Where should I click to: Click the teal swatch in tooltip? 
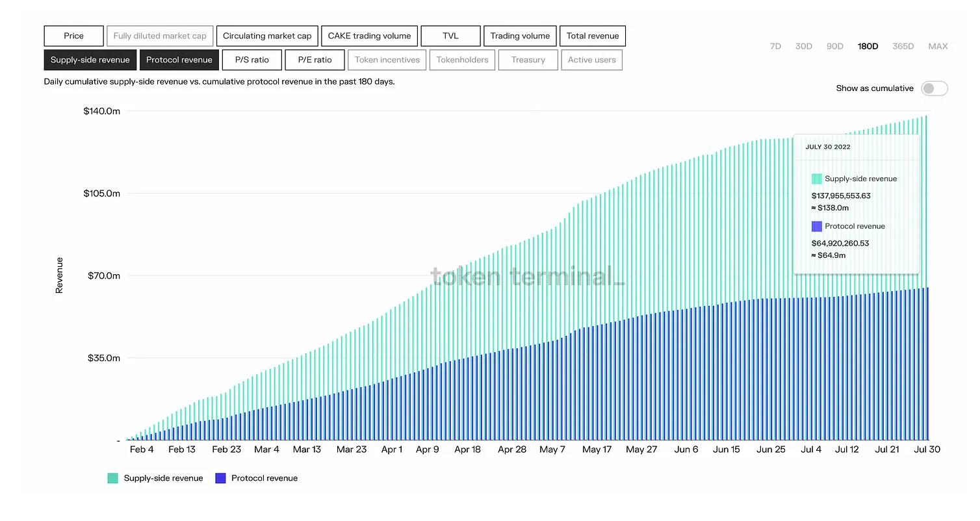click(817, 179)
